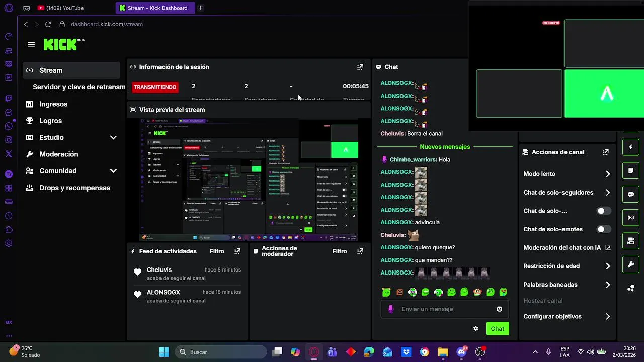Click the chat bubble widget icon
The image size is (644, 362).
tap(631, 194)
